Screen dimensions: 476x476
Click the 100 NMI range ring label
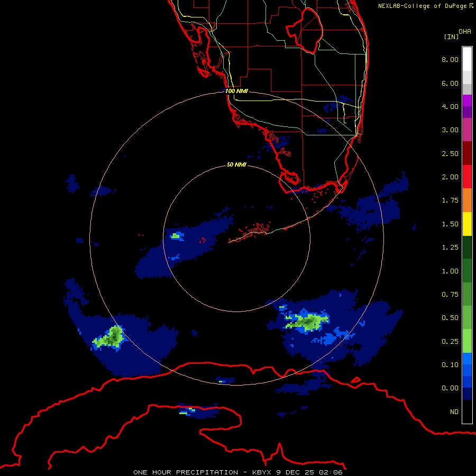tap(236, 91)
